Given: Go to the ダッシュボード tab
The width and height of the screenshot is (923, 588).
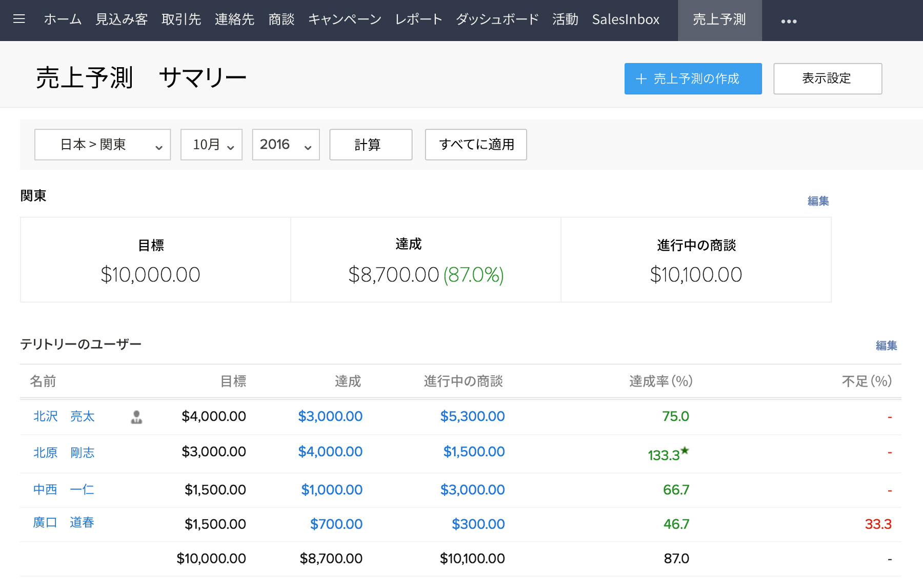Looking at the screenshot, I should (x=497, y=19).
